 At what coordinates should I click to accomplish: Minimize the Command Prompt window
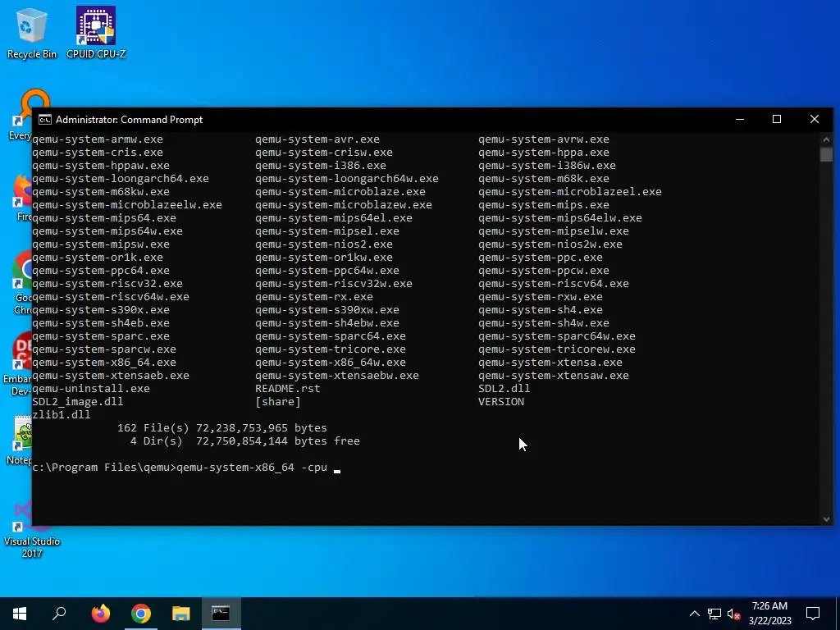(740, 120)
